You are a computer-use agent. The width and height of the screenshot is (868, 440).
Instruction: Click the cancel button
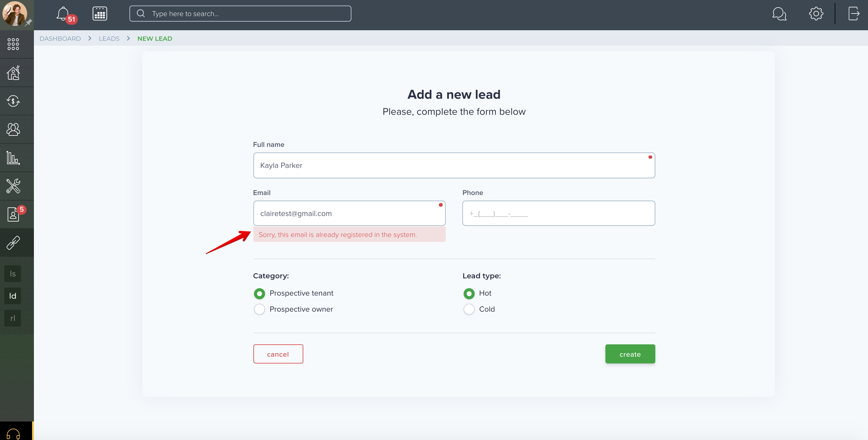click(x=278, y=354)
